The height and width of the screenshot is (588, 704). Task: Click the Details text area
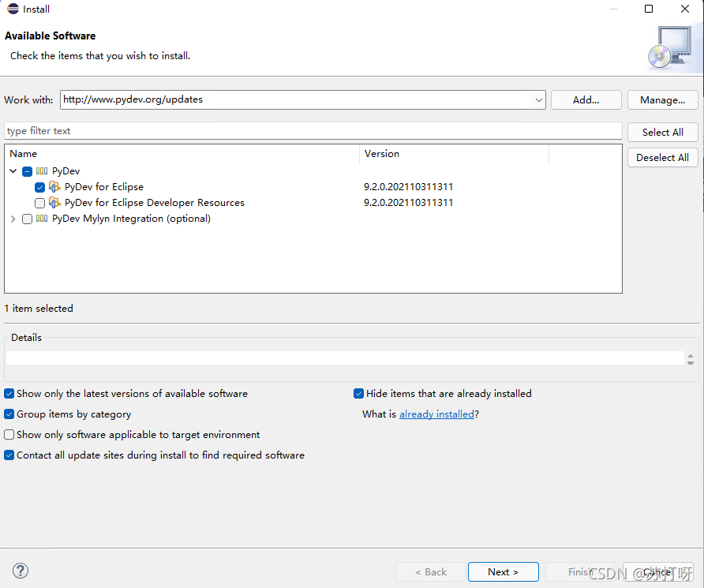click(345, 358)
